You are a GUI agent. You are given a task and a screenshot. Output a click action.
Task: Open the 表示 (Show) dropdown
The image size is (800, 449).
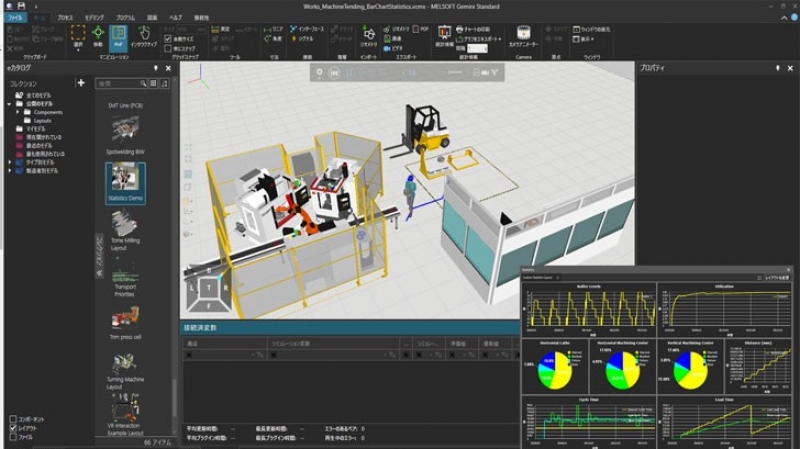coord(584,39)
